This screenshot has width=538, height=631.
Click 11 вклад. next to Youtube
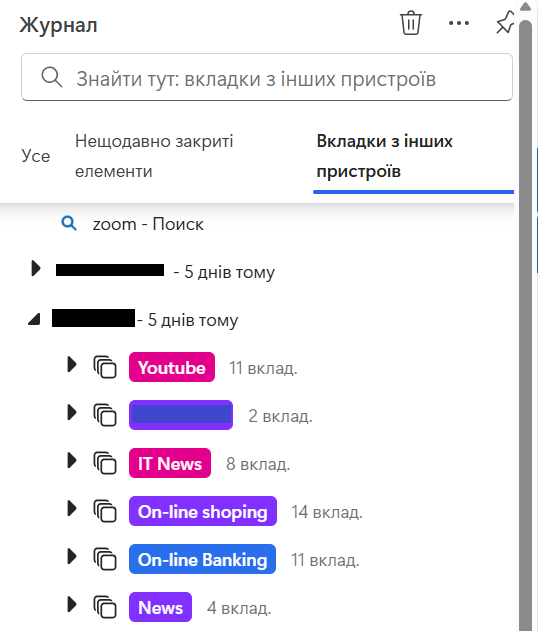[x=263, y=368]
